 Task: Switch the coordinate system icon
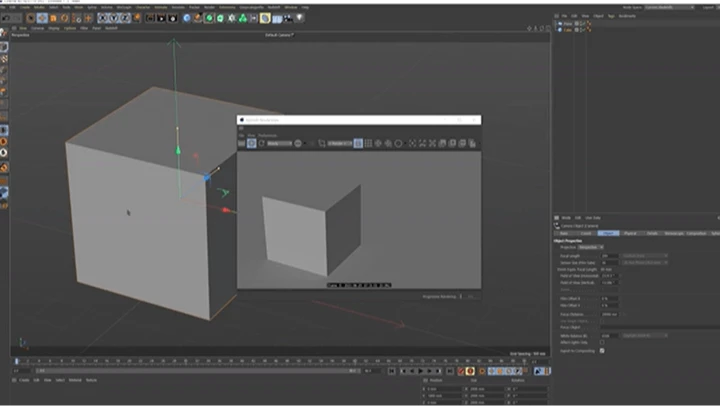click(136, 18)
